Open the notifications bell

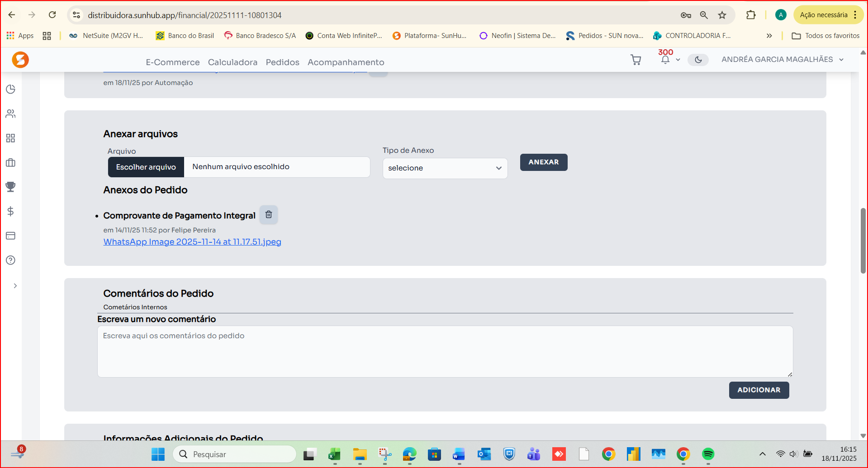[665, 60]
